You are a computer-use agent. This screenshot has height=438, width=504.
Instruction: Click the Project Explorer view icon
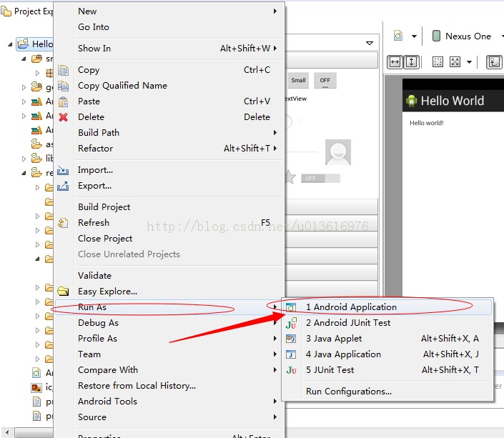pos(6,11)
